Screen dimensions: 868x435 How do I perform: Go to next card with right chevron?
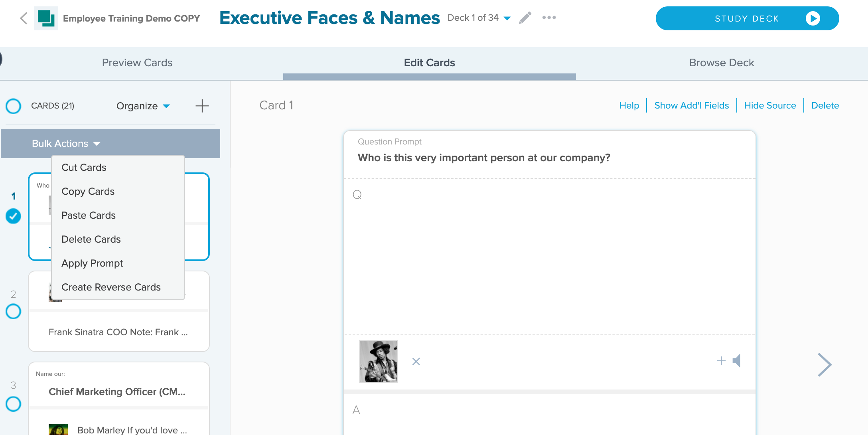pyautogui.click(x=824, y=365)
